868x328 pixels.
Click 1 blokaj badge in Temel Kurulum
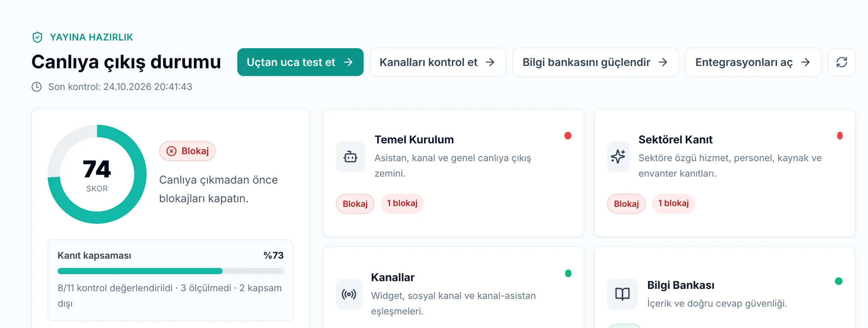(x=402, y=203)
